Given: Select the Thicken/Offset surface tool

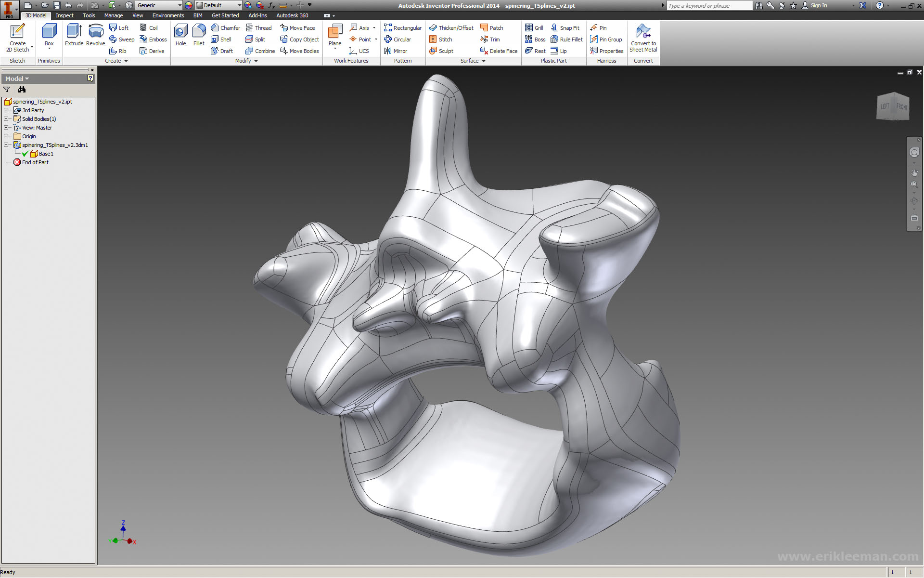Looking at the screenshot, I should 451,28.
